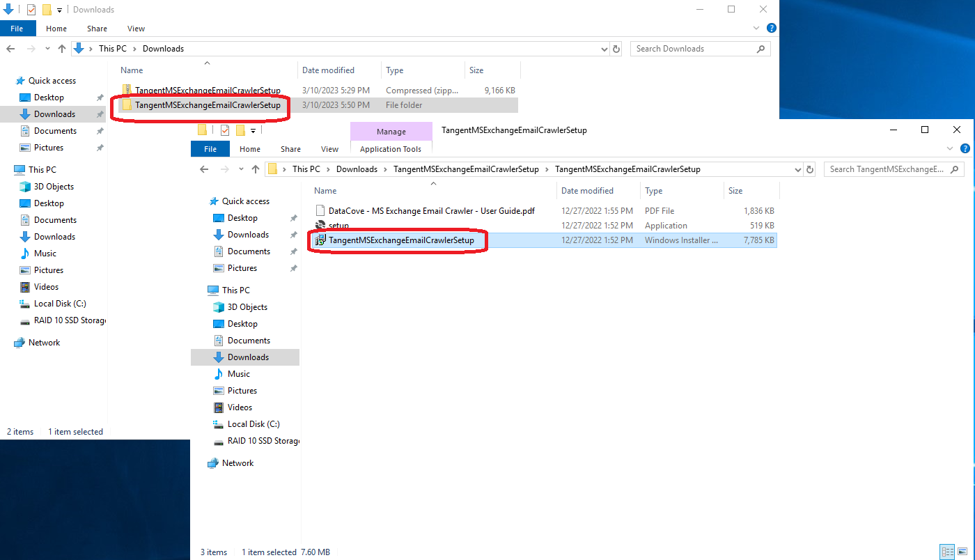Open Help in the Downloads window
Image resolution: width=975 pixels, height=560 pixels.
point(771,28)
